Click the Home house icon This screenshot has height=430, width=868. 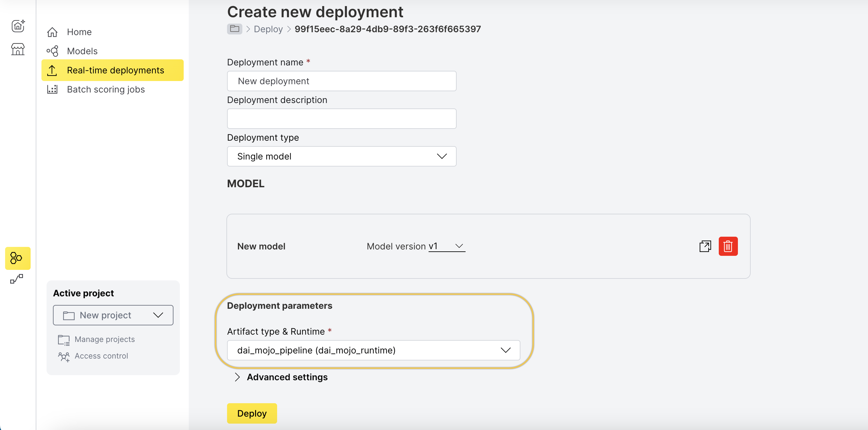[52, 32]
